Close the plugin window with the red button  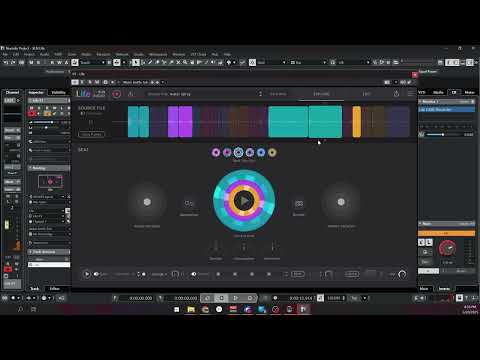(415, 75)
